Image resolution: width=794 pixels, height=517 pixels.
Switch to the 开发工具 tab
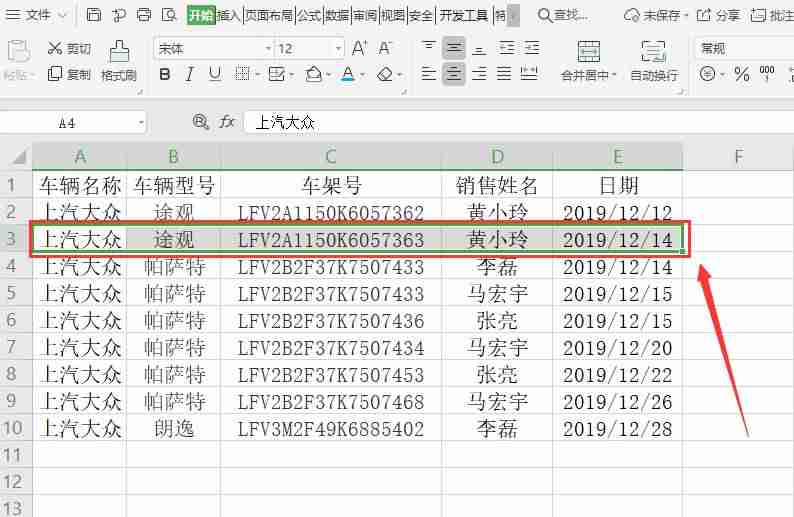pos(463,15)
